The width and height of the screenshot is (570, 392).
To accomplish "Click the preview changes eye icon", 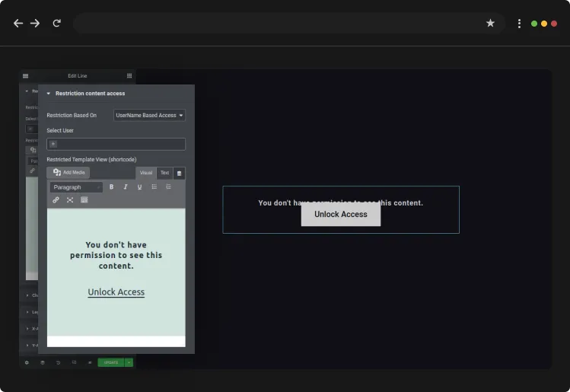I will point(90,362).
